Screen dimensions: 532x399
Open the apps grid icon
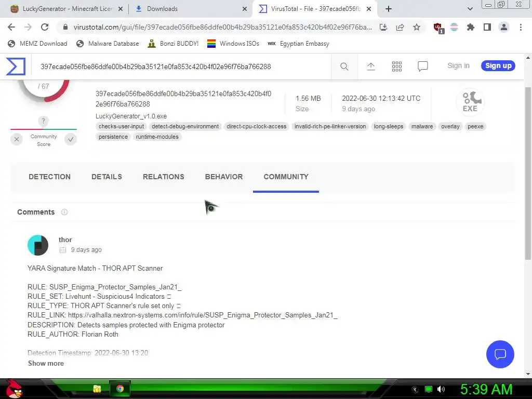pyautogui.click(x=396, y=66)
